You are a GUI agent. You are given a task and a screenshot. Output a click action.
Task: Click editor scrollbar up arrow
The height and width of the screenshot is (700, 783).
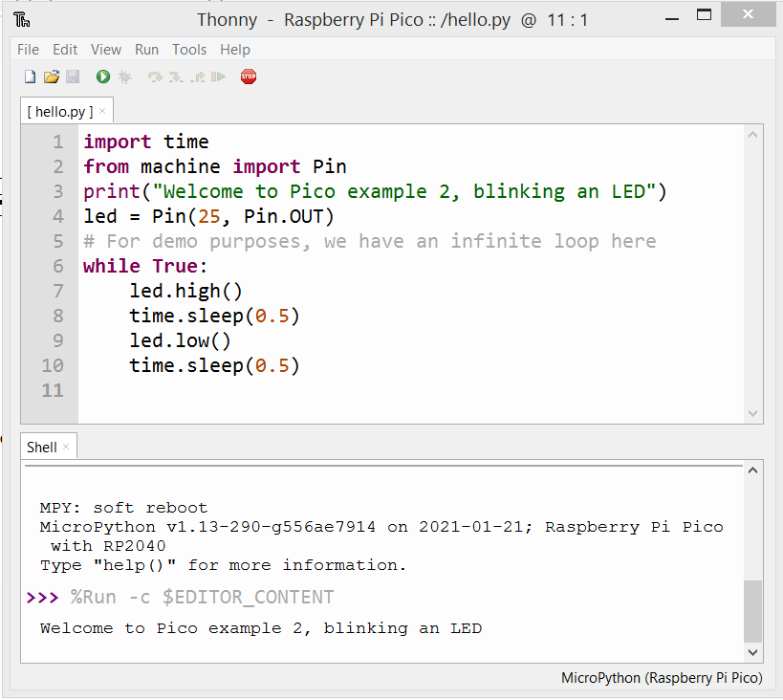coord(753,135)
